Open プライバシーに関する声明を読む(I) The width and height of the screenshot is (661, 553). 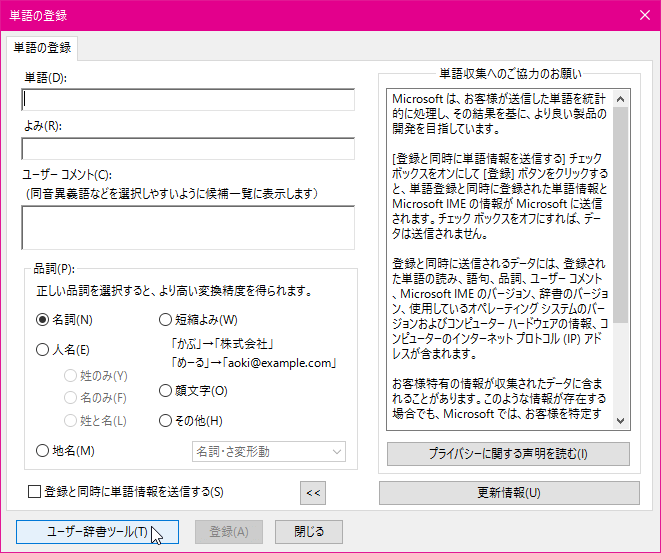click(x=508, y=454)
